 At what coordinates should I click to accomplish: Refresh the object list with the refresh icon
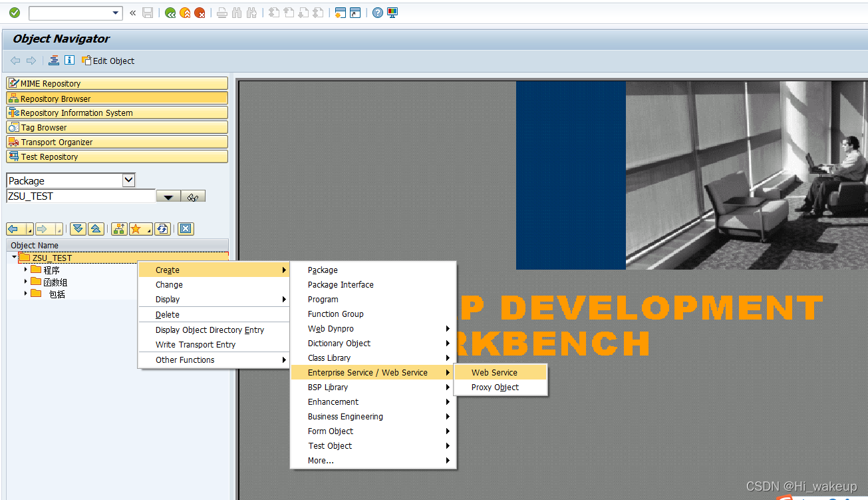163,228
